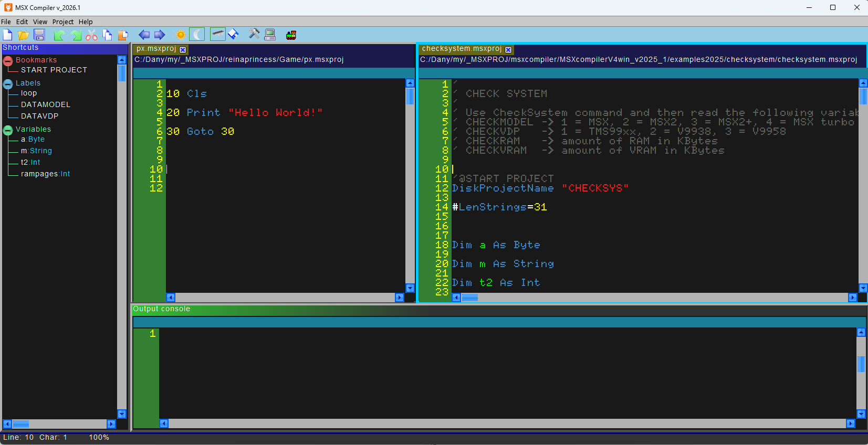Image resolution: width=868 pixels, height=445 pixels.
Task: Select START PROJECT bookmark
Action: click(54, 70)
